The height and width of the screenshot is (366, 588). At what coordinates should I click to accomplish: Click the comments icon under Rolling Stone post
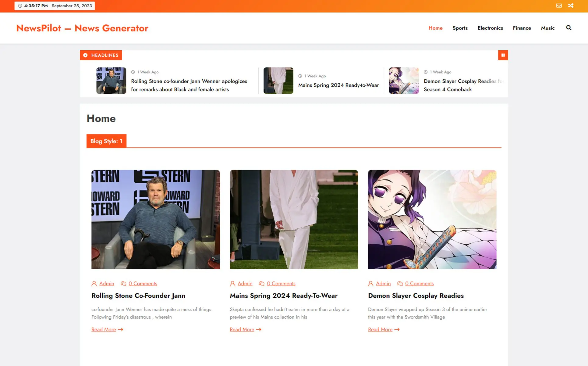point(123,284)
